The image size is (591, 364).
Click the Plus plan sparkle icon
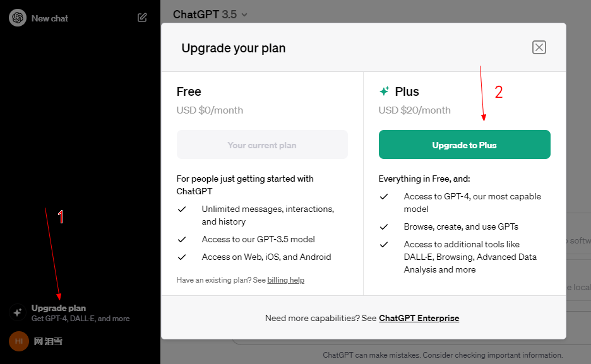pyautogui.click(x=384, y=91)
